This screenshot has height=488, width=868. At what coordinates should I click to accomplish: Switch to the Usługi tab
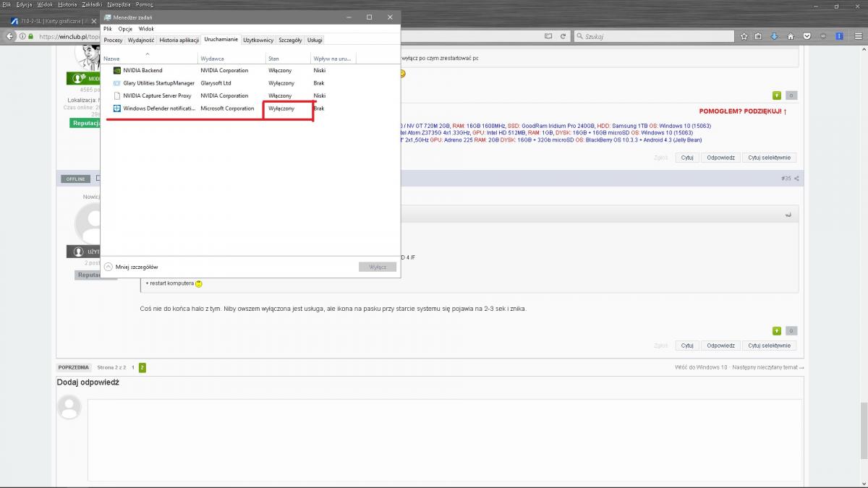pos(315,40)
